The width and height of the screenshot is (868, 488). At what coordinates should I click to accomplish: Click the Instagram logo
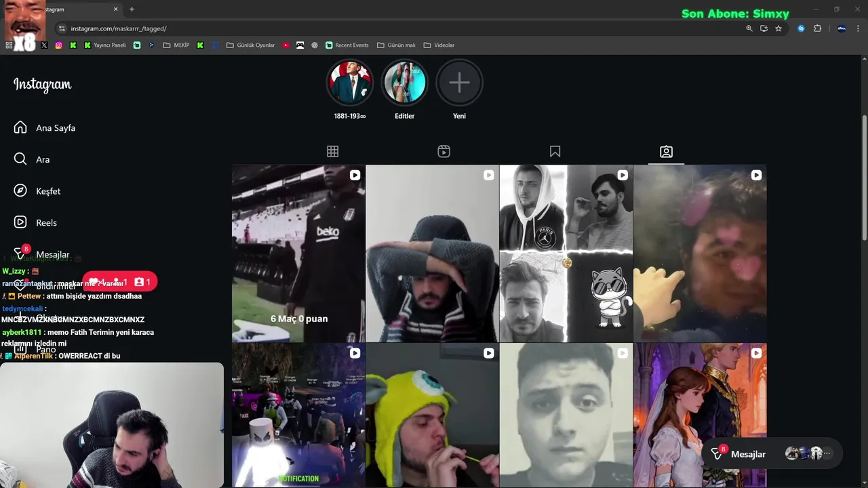click(x=42, y=85)
